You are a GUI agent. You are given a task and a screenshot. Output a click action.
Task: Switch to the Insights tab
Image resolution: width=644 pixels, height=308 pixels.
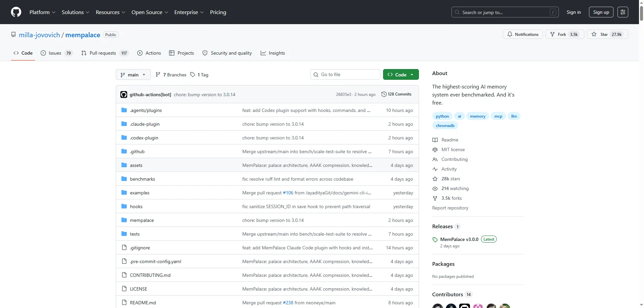[x=273, y=53]
